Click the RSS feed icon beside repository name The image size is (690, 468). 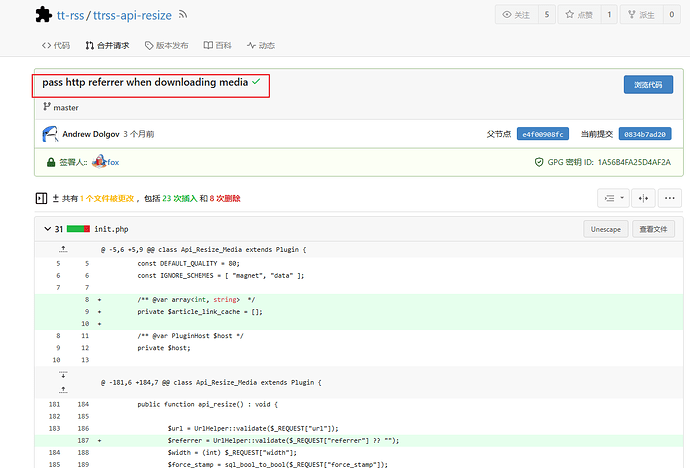(x=182, y=15)
